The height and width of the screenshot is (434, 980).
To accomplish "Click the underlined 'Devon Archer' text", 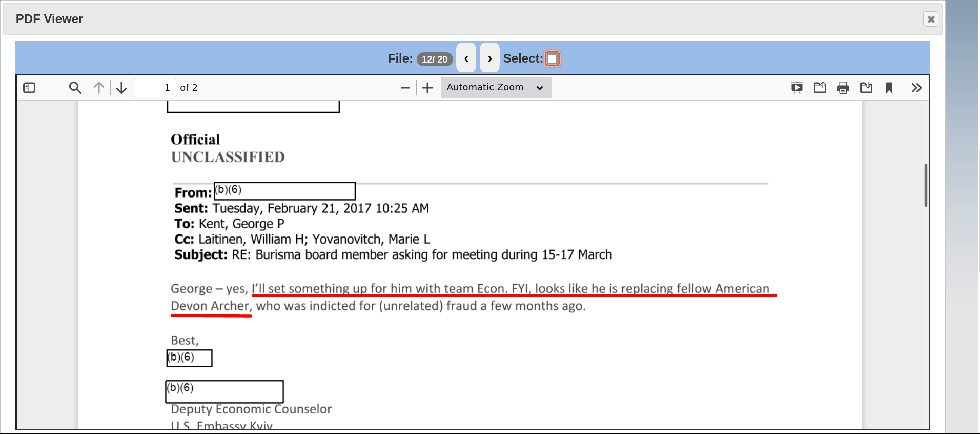I will point(210,306).
